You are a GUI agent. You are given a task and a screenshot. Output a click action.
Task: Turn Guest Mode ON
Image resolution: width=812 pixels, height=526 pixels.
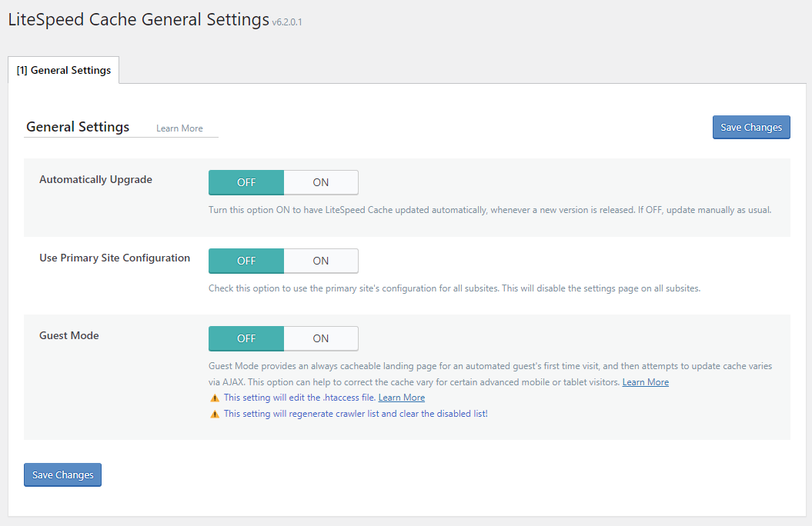[320, 338]
